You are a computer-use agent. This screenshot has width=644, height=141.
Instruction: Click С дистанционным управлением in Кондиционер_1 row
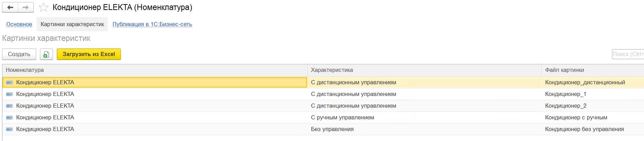click(x=424, y=94)
